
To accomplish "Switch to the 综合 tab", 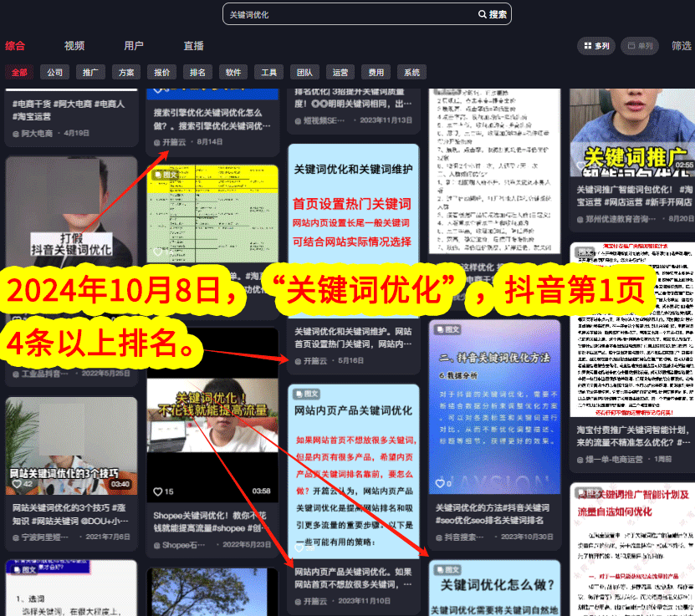I will tap(15, 46).
